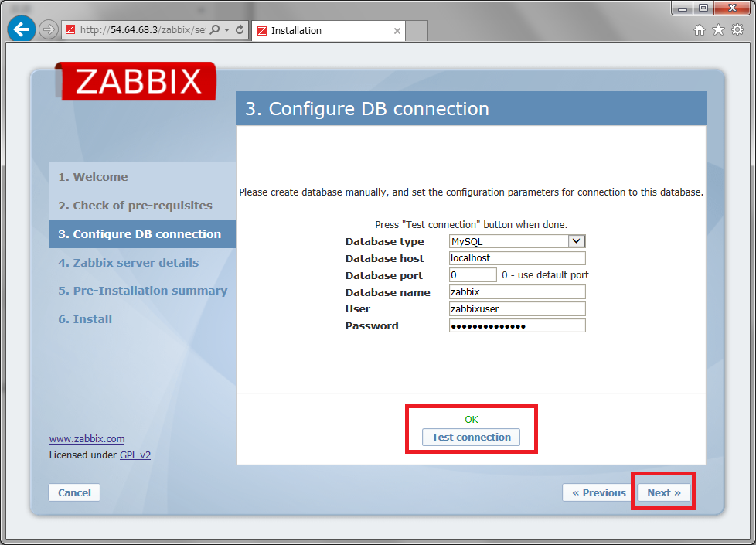
Task: Close the Installation tab
Action: (x=397, y=31)
